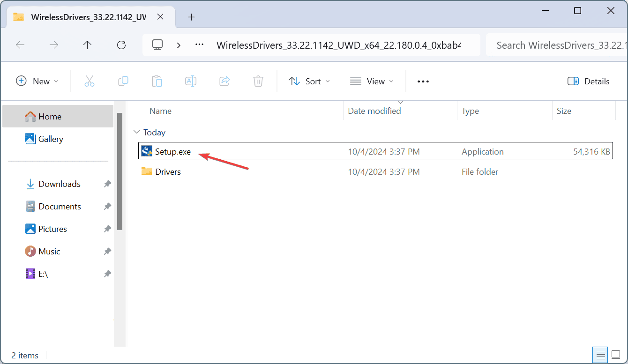Click the Drivers date modified cell
This screenshot has height=364, width=628.
(x=384, y=172)
